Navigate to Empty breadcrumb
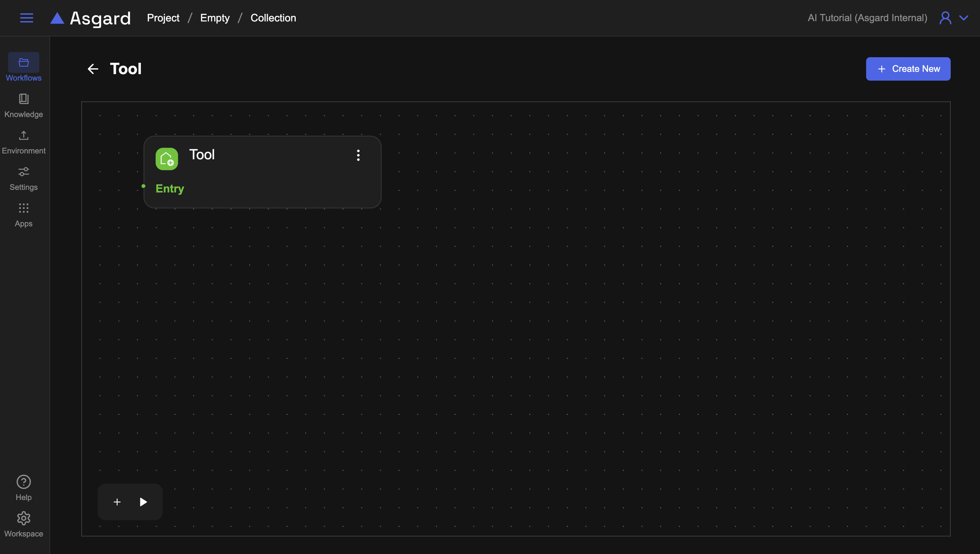The image size is (980, 554). point(215,18)
